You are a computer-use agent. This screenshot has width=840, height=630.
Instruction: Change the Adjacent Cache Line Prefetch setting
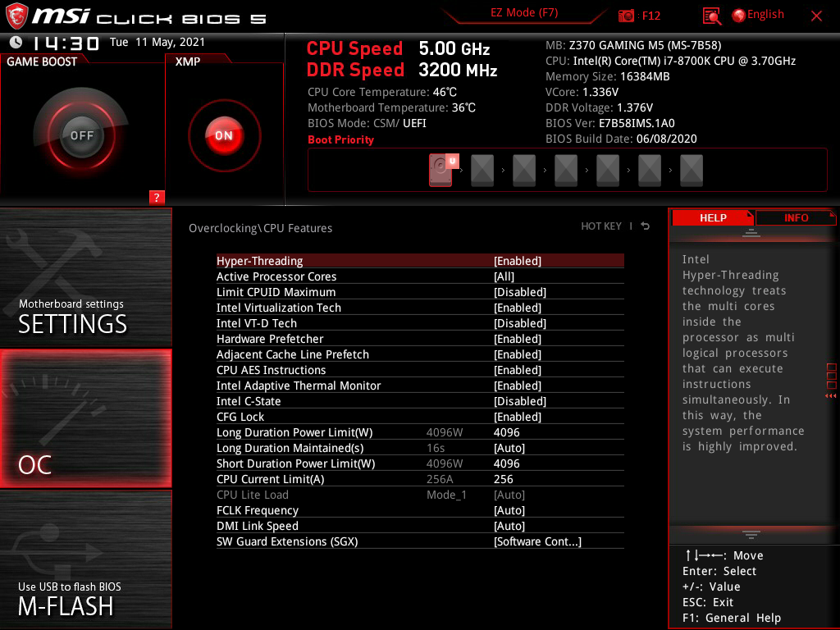tap(420, 354)
